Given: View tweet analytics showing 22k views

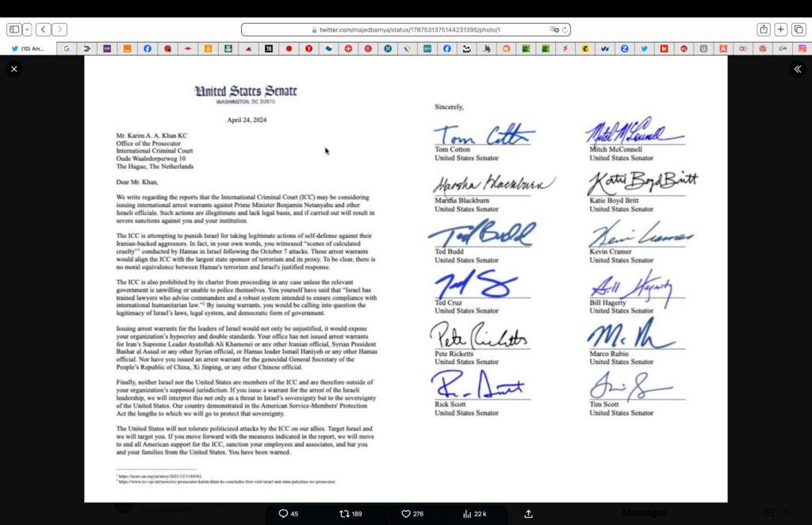Looking at the screenshot, I should click(x=467, y=514).
